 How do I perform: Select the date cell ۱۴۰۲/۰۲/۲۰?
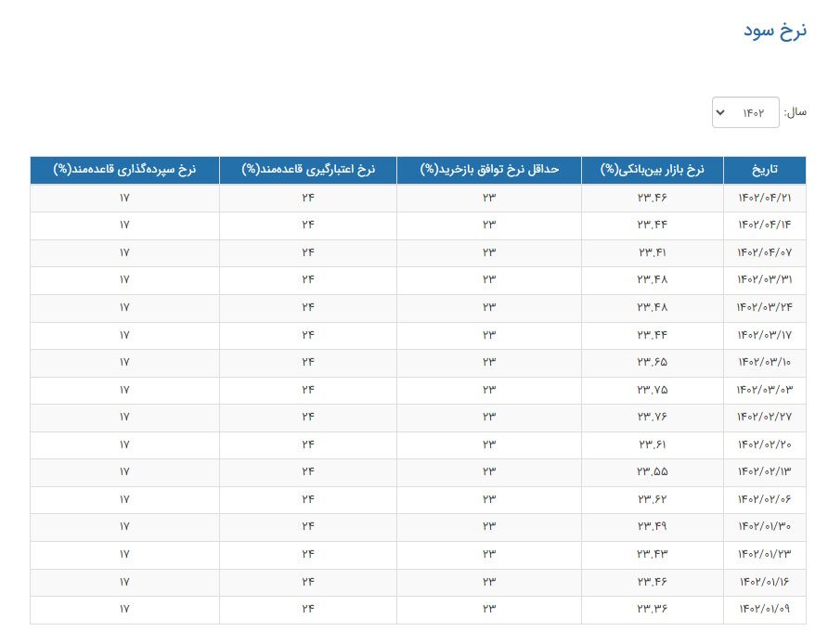764,444
